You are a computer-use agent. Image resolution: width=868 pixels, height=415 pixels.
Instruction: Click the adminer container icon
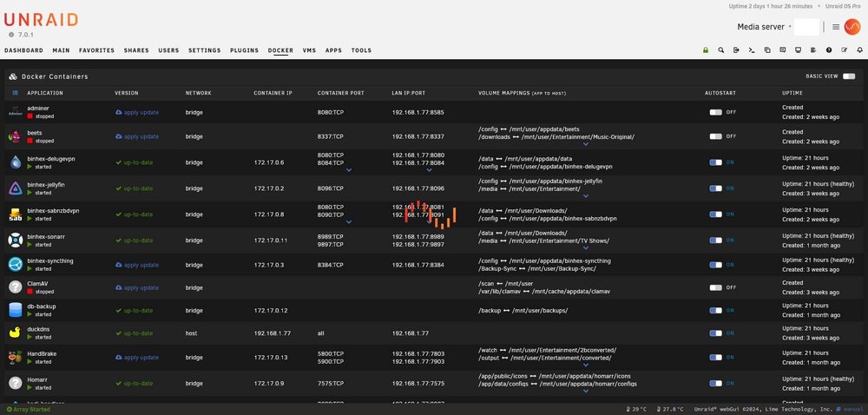pos(15,112)
